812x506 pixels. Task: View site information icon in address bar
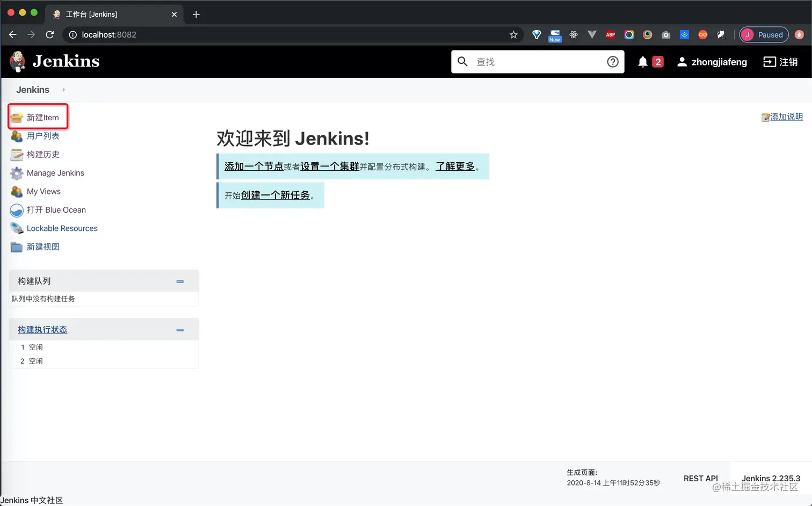click(73, 35)
